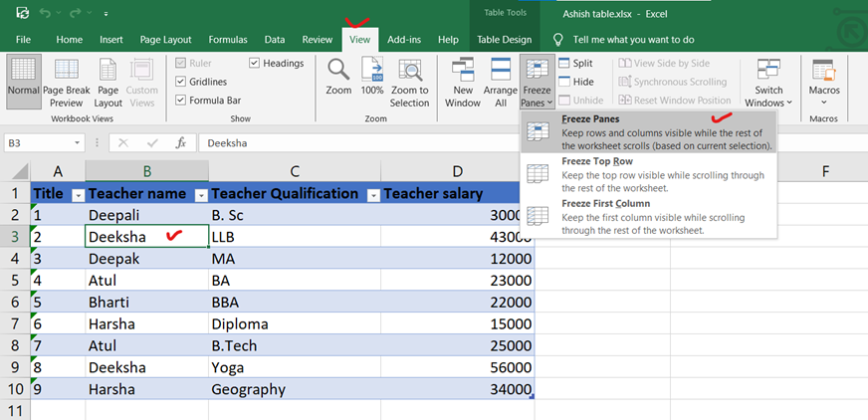Choose Freeze Top Row menu option
Screen dimensions: 868x420
click(597, 161)
